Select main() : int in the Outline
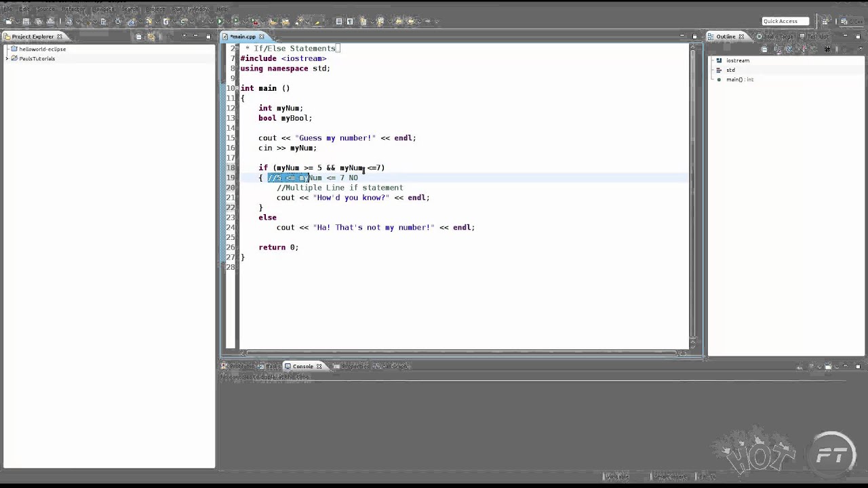The width and height of the screenshot is (868, 488). [x=740, y=79]
